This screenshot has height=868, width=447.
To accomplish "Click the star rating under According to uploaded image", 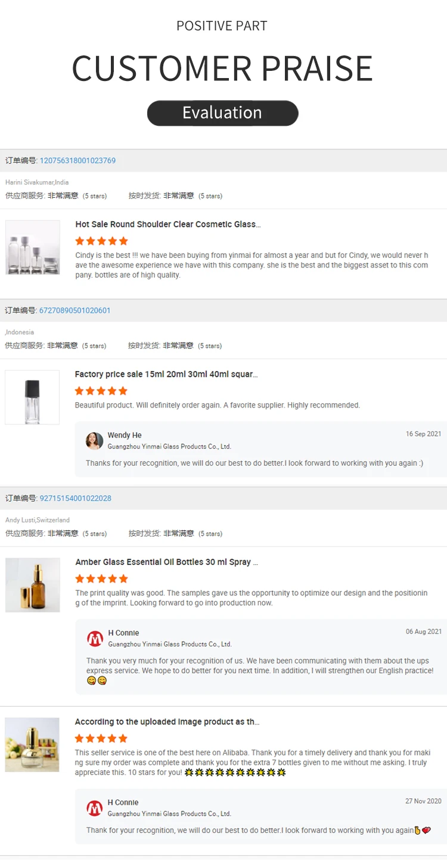I will (101, 739).
